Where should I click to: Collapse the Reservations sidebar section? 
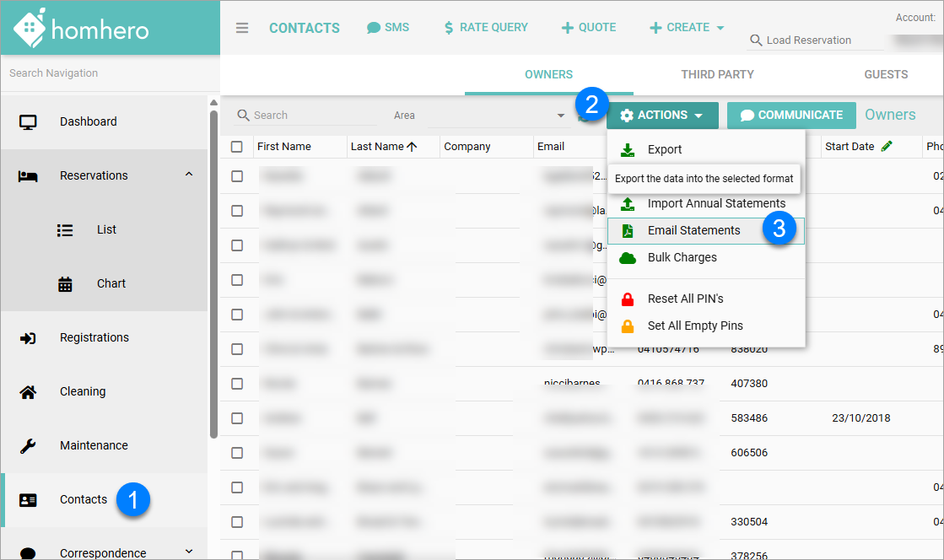tap(189, 175)
